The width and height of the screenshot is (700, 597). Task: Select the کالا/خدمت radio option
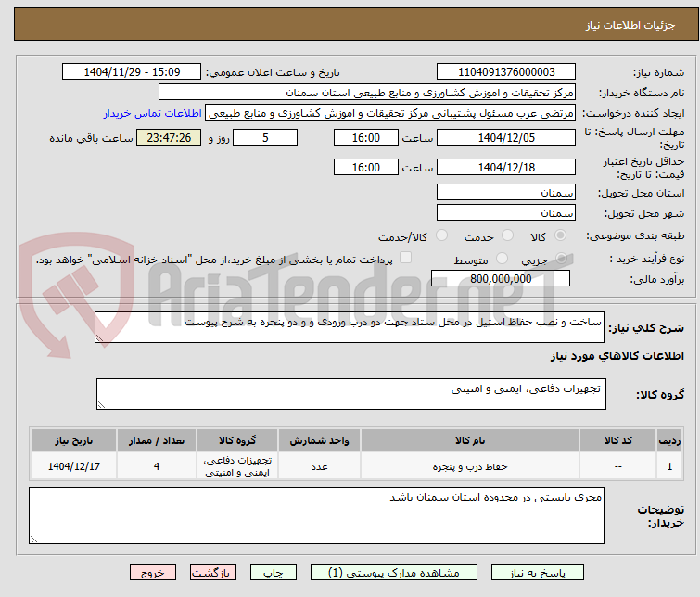tap(441, 235)
